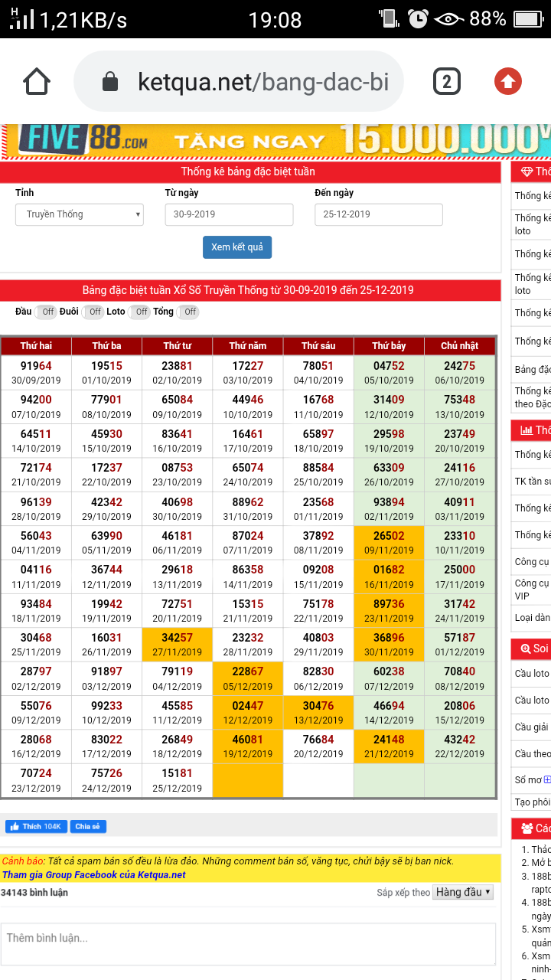
Task: Enable the Loto toggle
Action: (x=140, y=312)
